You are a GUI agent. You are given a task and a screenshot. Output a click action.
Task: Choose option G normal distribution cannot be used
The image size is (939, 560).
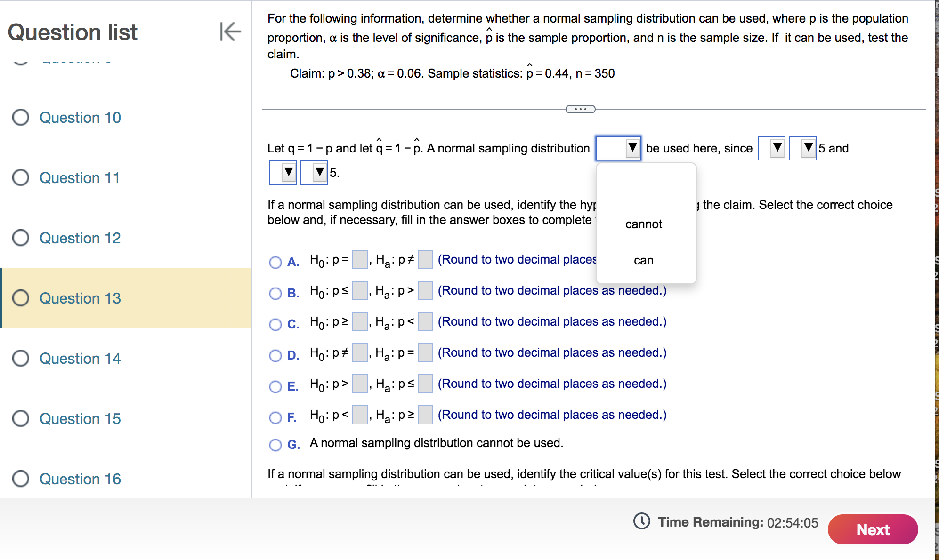(x=275, y=445)
